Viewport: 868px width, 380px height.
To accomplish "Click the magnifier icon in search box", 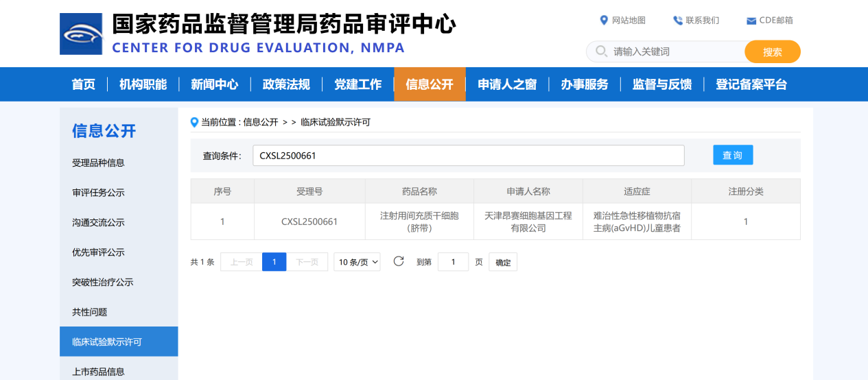I will [x=601, y=51].
